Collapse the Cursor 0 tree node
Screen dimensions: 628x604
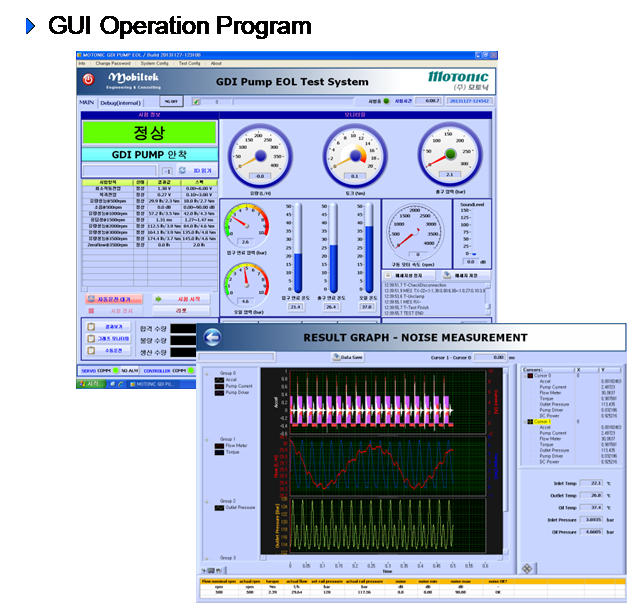click(525, 376)
